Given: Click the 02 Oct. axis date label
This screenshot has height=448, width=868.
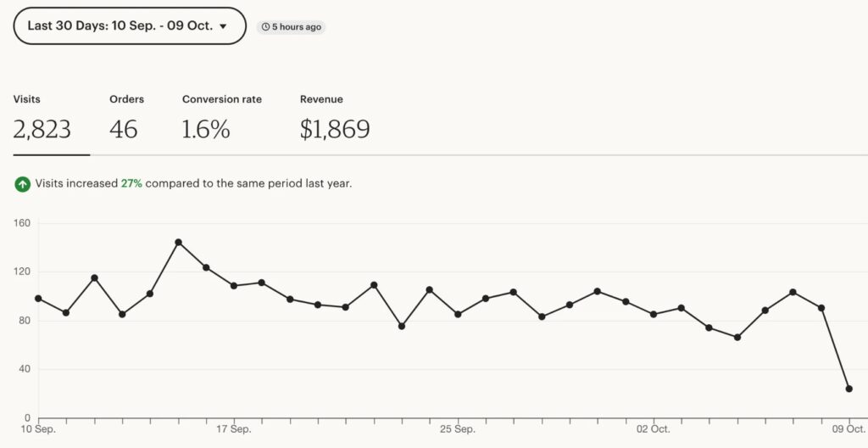Looking at the screenshot, I should 654,429.
